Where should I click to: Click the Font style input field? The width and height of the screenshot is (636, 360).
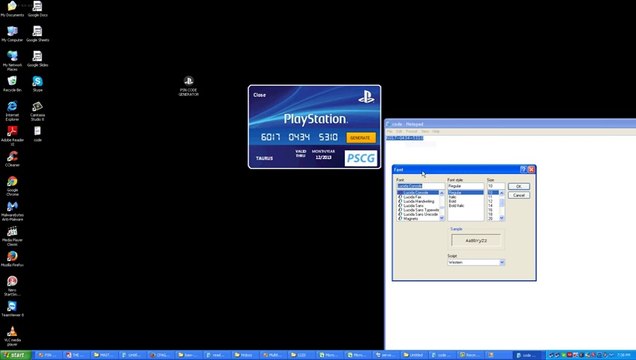[466, 186]
